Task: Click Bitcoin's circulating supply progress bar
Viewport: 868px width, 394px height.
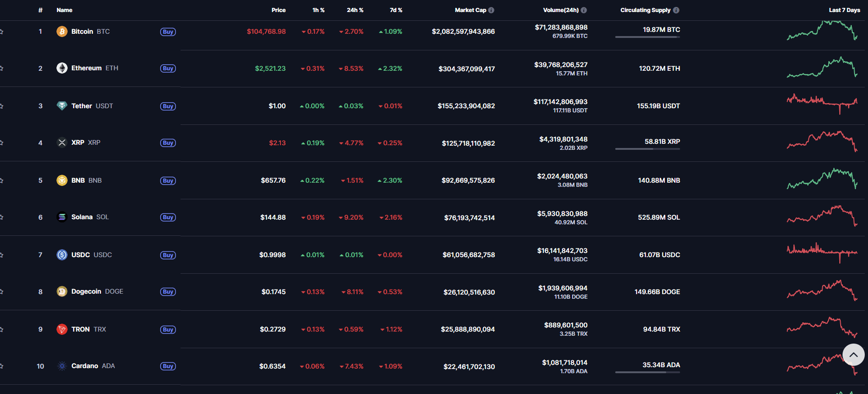Action: pyautogui.click(x=647, y=37)
